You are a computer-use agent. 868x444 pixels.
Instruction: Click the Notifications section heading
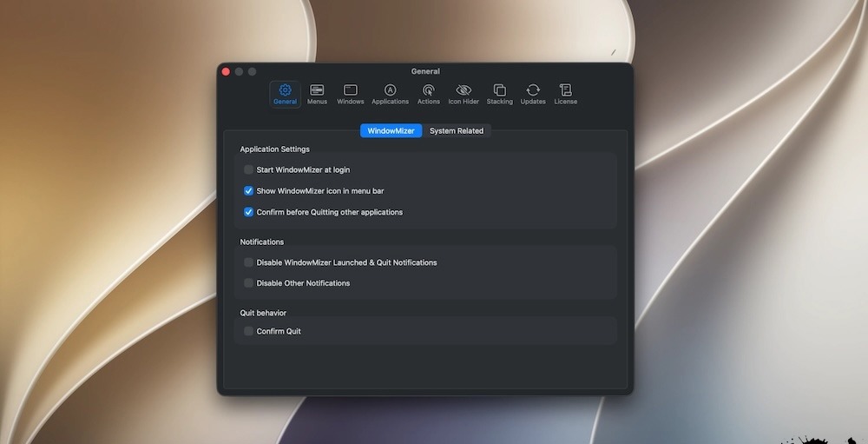pyautogui.click(x=262, y=242)
